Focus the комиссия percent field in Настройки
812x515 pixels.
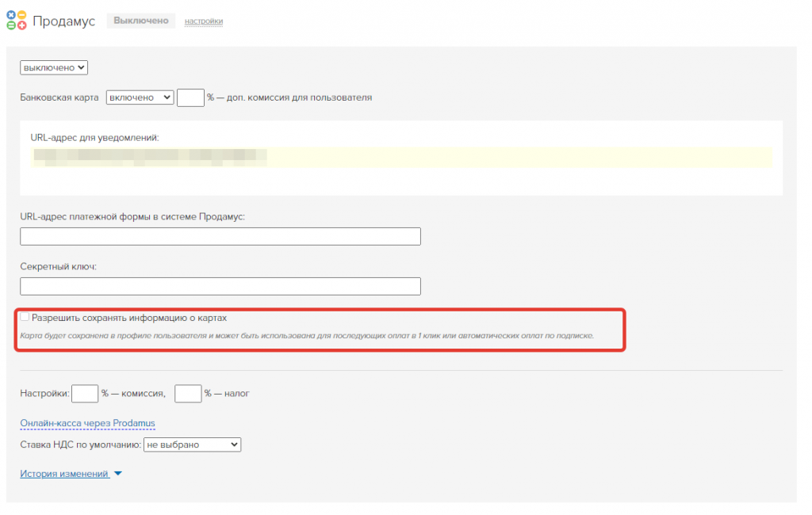[85, 394]
